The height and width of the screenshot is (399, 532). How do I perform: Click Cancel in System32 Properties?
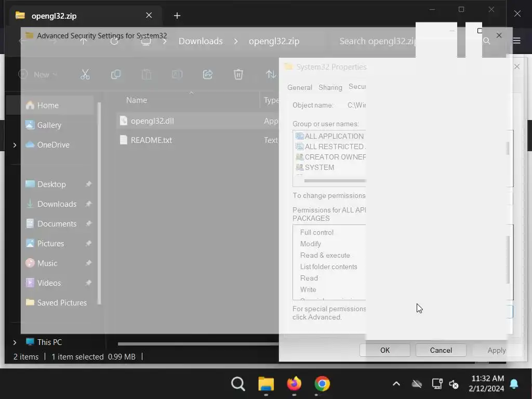click(441, 350)
